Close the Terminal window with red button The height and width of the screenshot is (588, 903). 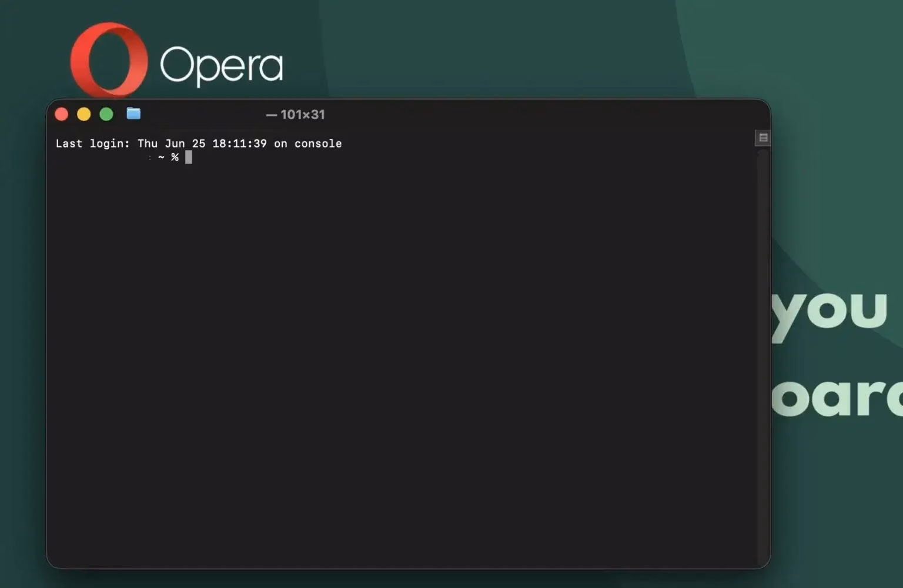[x=62, y=114]
